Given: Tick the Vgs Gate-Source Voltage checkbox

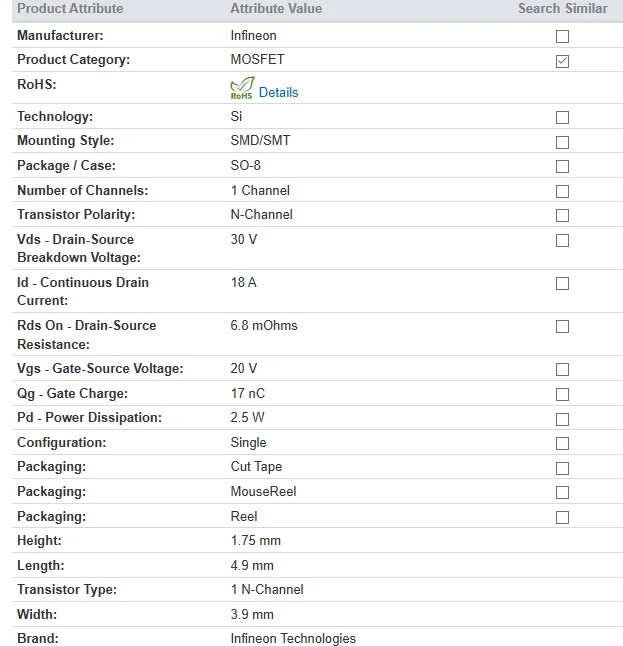Looking at the screenshot, I should 562,369.
